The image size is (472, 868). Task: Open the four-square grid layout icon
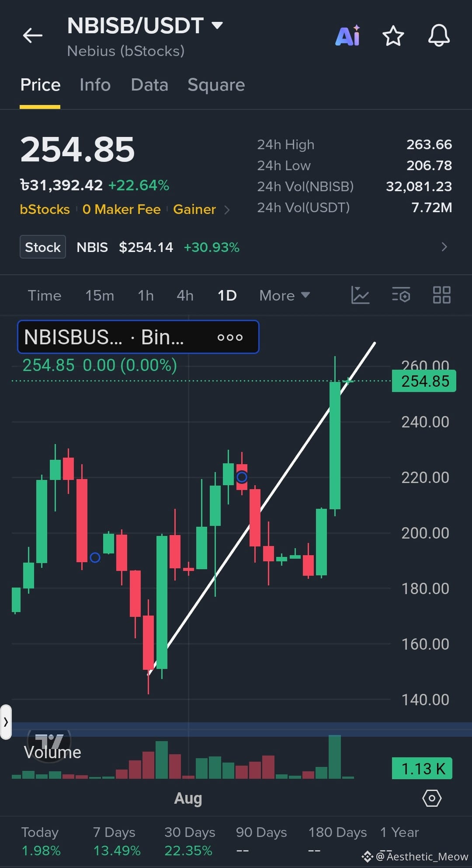point(441,295)
